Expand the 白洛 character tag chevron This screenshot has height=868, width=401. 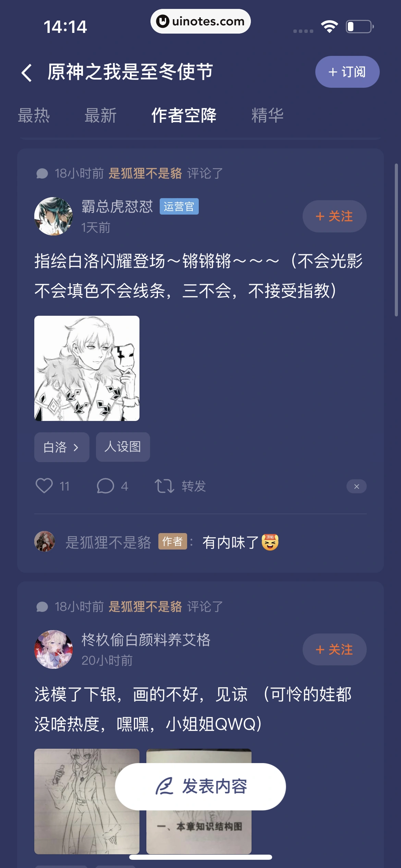click(x=76, y=447)
